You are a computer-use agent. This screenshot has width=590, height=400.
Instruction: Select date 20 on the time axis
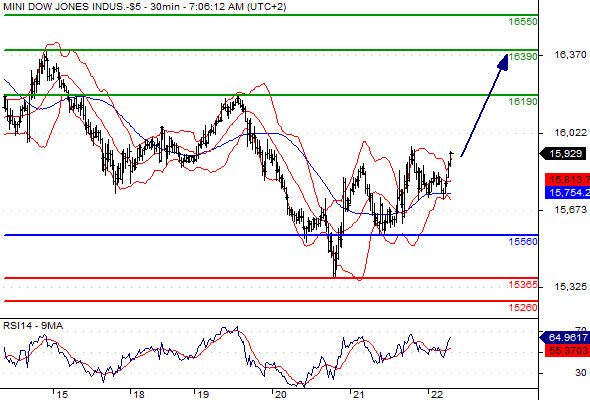tap(280, 394)
